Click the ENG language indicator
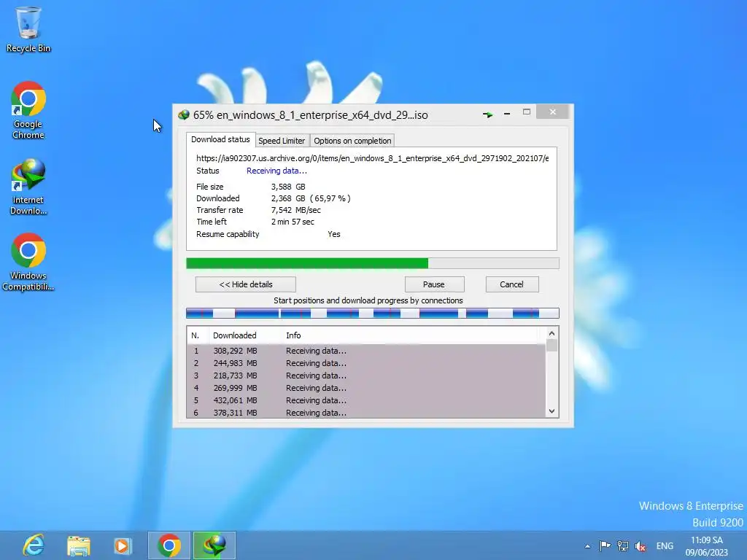Viewport: 747px width, 560px height. pyautogui.click(x=665, y=545)
